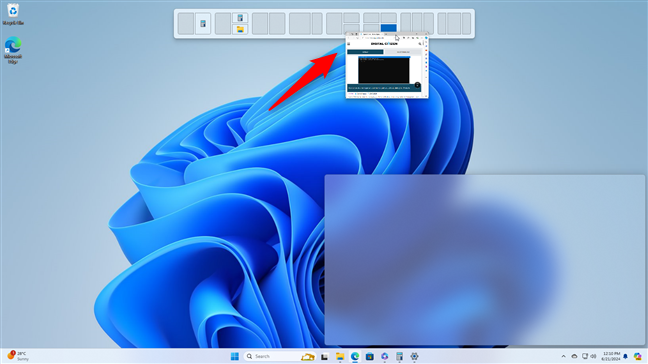The image size is (648, 364).
Task: Select the empty left zone beside the Calculator half
Action: coord(186,24)
